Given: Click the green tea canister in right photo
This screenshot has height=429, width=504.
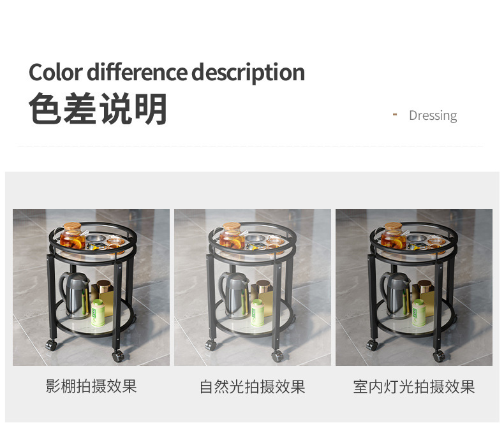Looking at the screenshot, I should [x=419, y=313].
